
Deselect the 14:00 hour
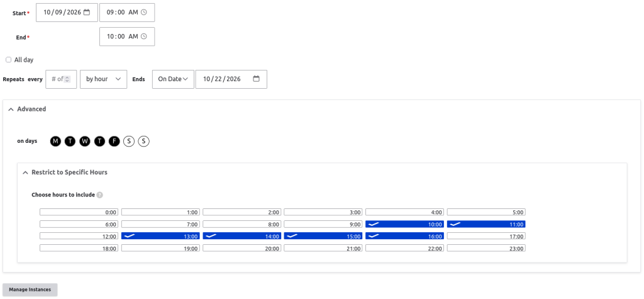pyautogui.click(x=242, y=236)
